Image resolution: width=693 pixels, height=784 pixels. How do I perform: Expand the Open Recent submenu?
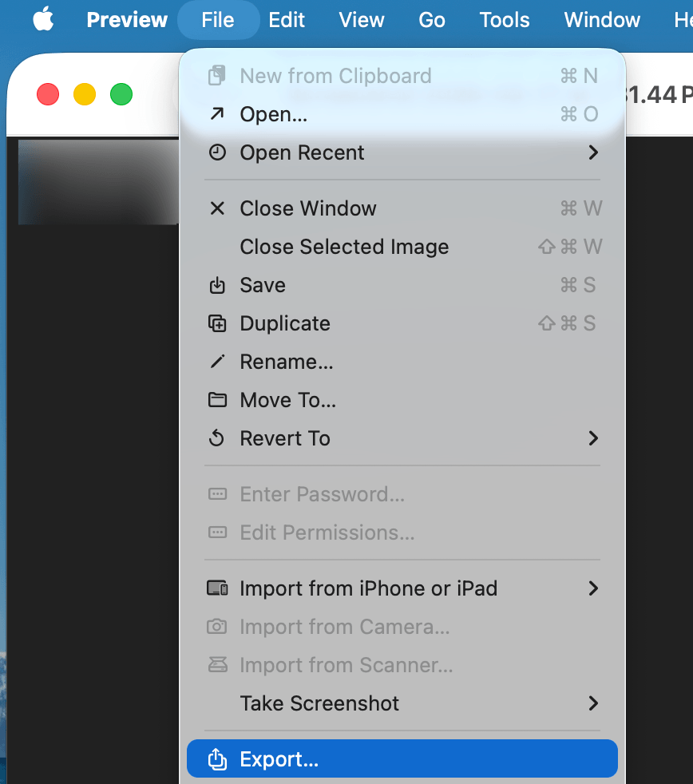593,152
